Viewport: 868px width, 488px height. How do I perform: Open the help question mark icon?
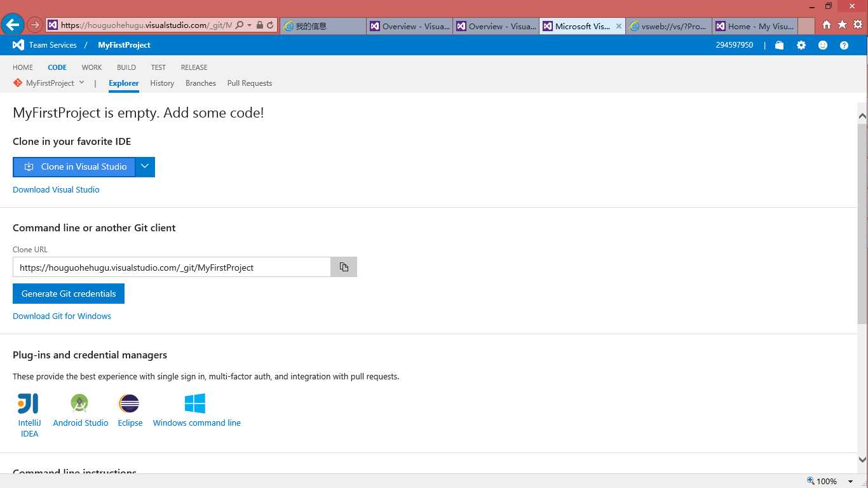[844, 45]
